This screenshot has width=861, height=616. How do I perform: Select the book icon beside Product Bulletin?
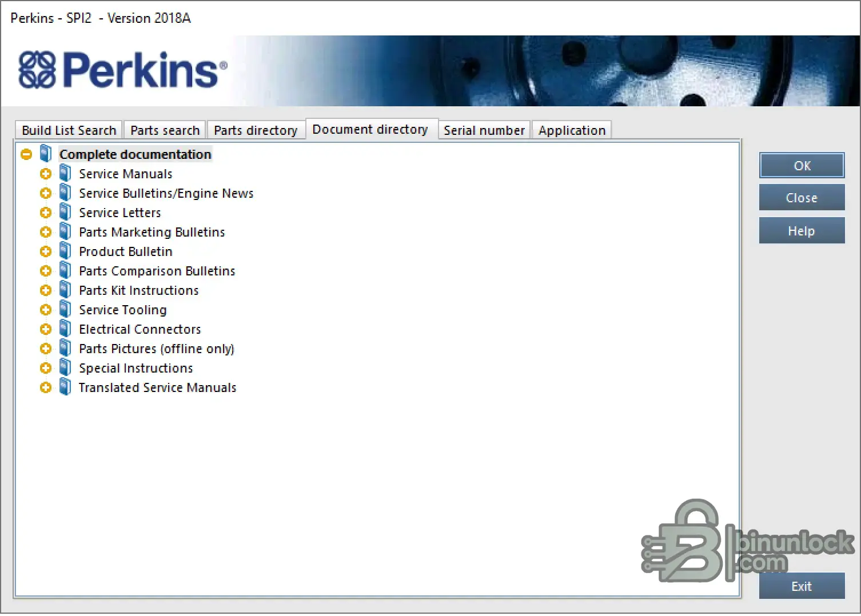[65, 251]
